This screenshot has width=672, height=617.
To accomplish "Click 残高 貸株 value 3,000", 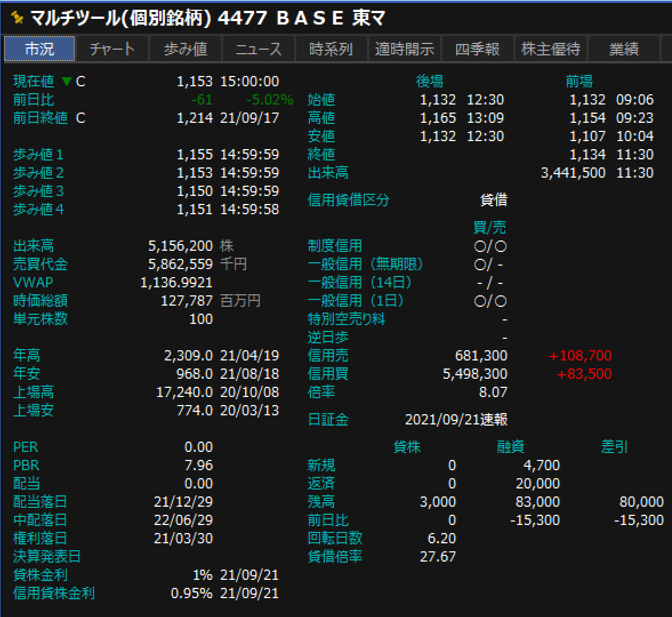I will pyautogui.click(x=437, y=502).
